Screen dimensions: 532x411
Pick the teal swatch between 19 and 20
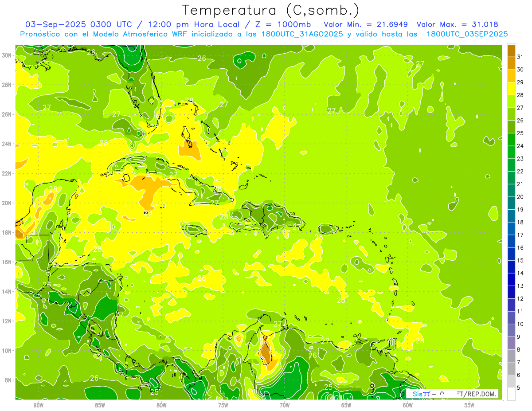511,203
